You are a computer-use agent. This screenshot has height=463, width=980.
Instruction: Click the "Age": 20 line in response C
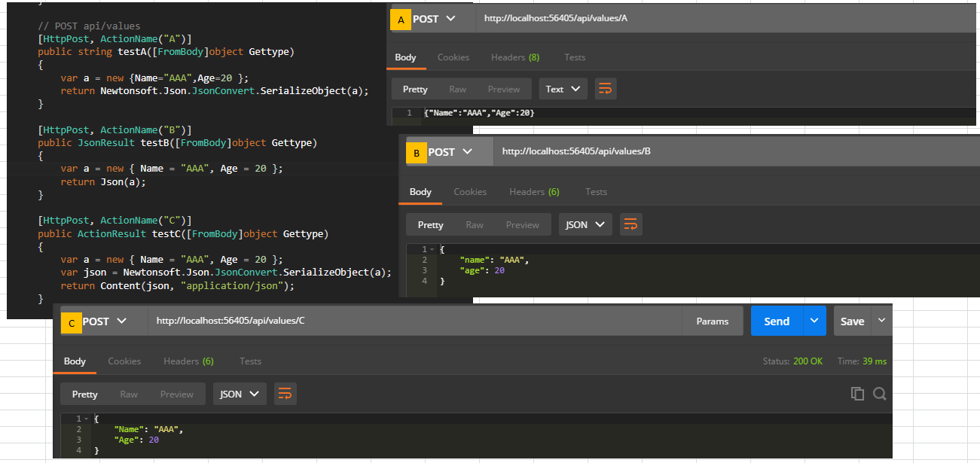[136, 440]
